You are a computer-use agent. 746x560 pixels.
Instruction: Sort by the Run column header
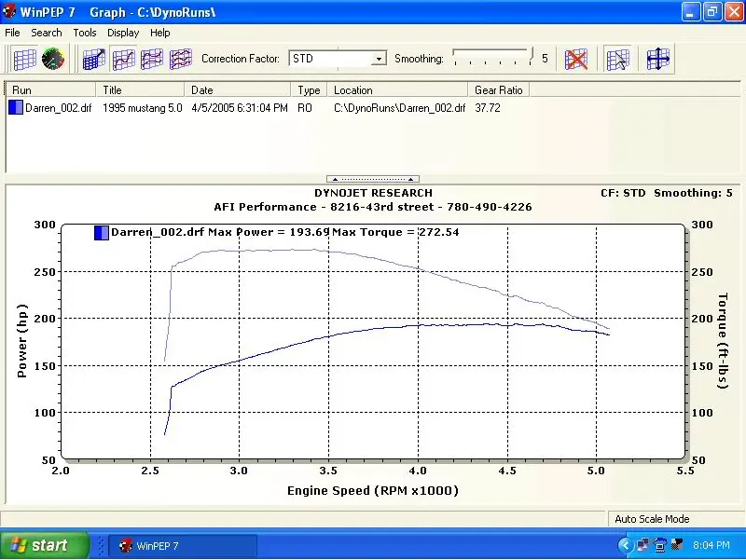(x=51, y=89)
